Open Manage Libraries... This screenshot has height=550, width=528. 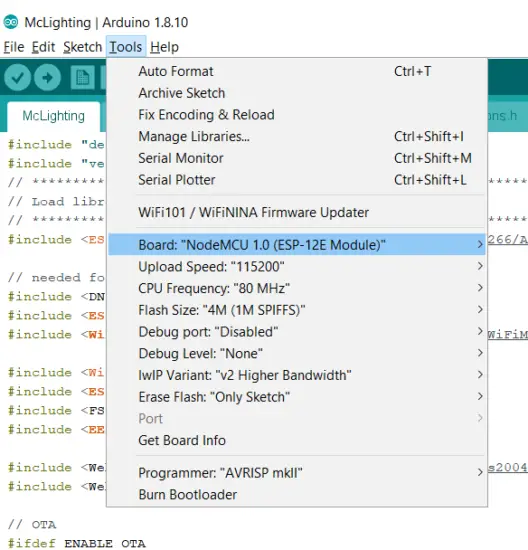(297, 137)
